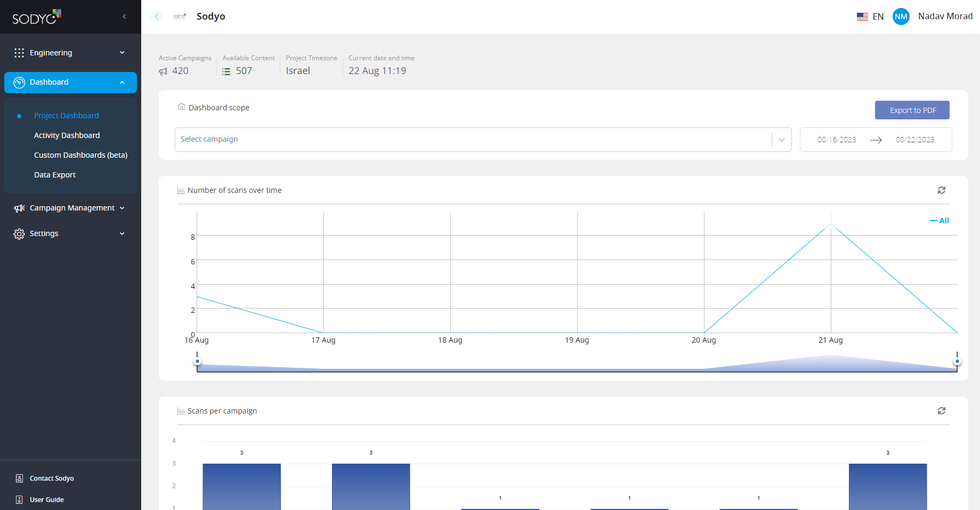The width and height of the screenshot is (980, 510).
Task: Click the start date field 08/16/2023
Action: (837, 140)
